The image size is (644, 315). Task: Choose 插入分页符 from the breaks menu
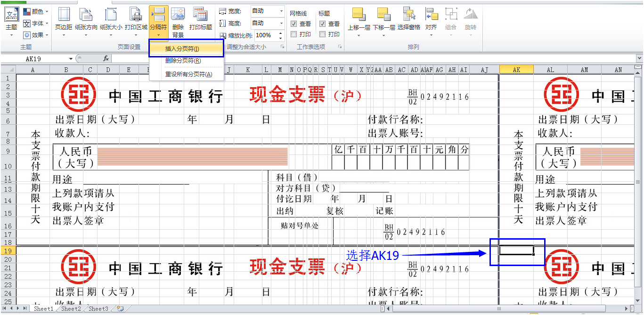[x=186, y=48]
